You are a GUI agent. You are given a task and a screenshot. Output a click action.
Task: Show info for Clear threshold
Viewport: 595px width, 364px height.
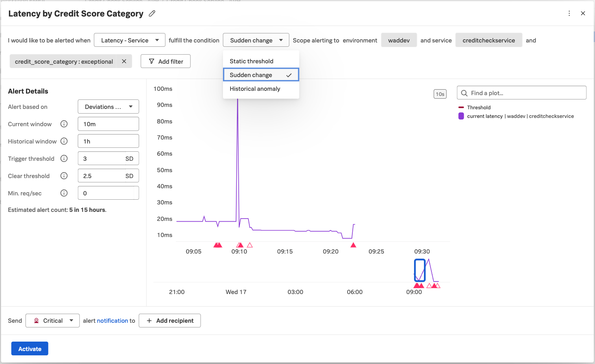pyautogui.click(x=64, y=176)
